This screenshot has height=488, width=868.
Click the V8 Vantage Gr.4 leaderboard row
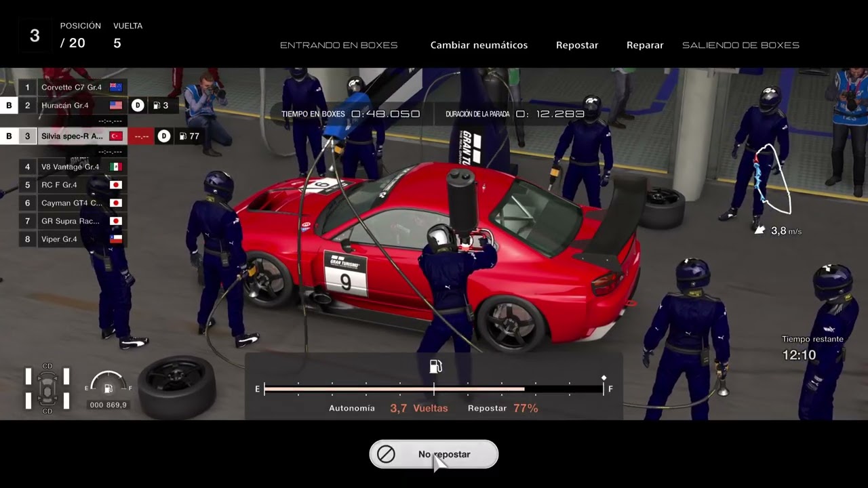tap(73, 167)
